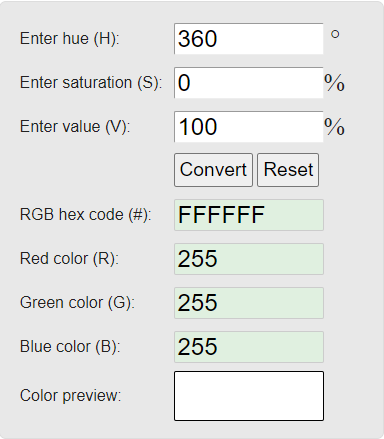
Task: Click the white color preview box
Action: (249, 396)
